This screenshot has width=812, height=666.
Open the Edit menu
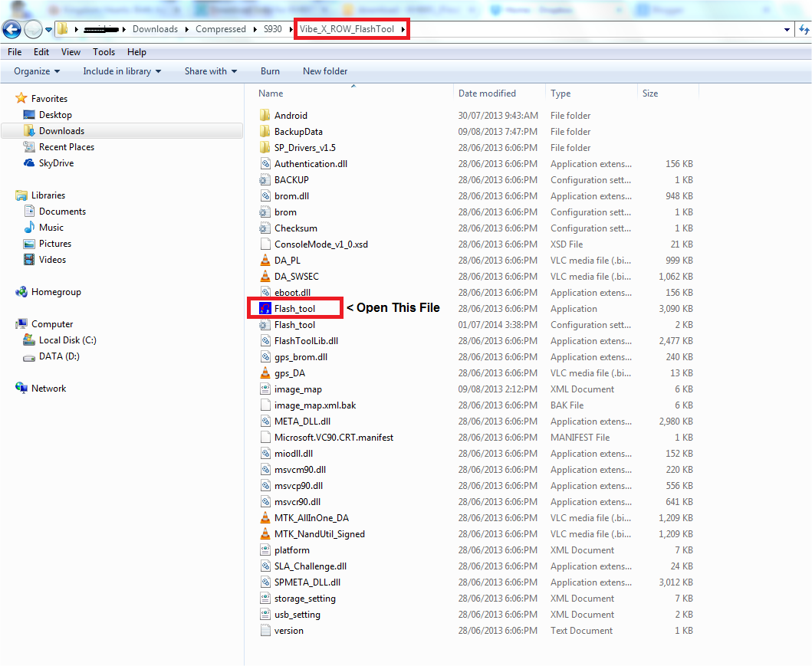tap(41, 52)
